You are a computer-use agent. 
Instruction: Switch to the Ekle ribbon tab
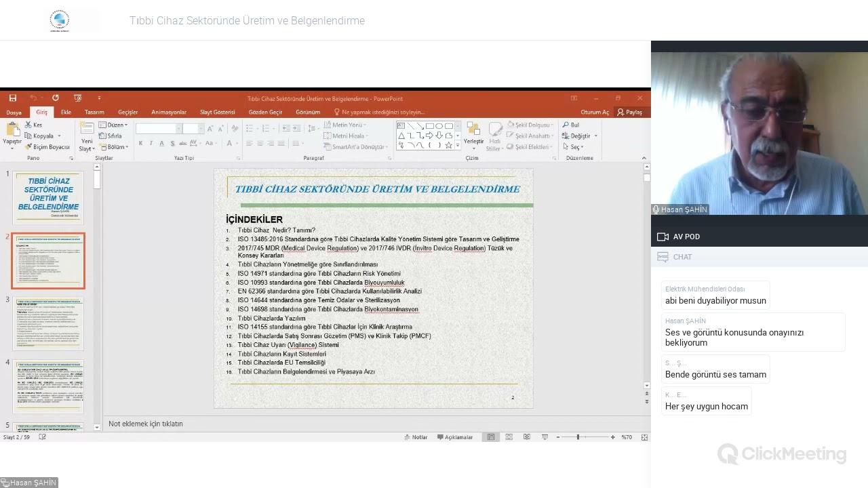point(66,113)
